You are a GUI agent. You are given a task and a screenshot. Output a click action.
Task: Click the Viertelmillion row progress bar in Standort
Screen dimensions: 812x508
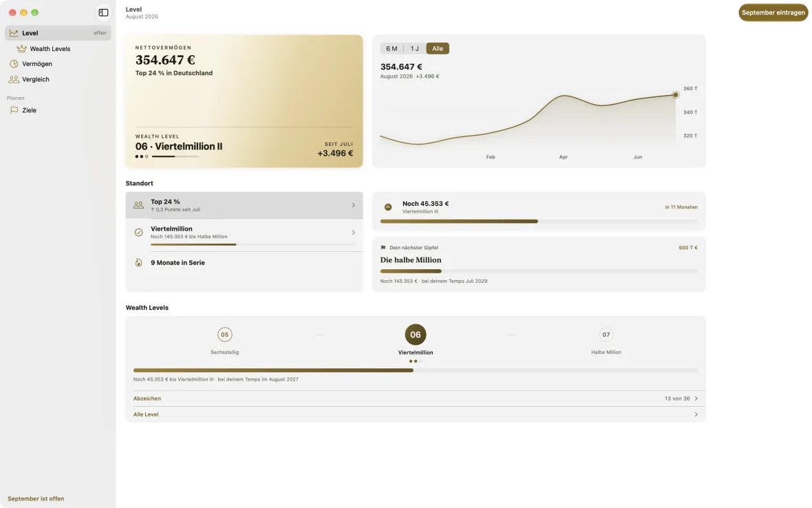pyautogui.click(x=253, y=244)
